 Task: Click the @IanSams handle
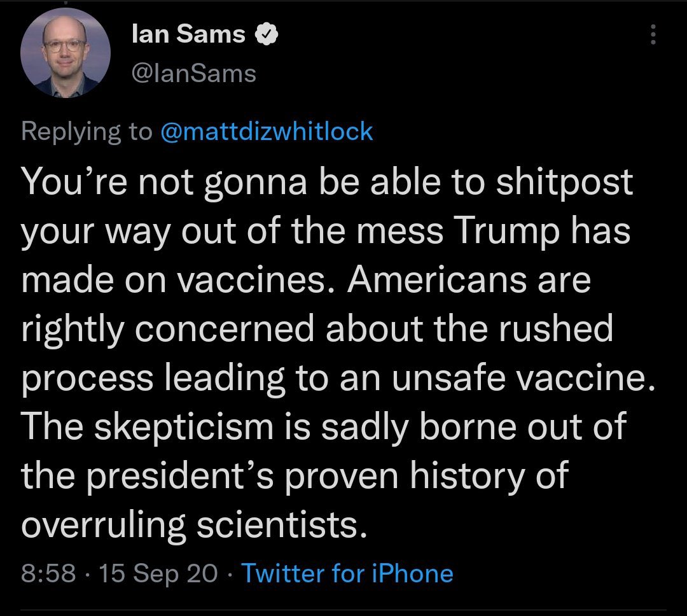[193, 73]
